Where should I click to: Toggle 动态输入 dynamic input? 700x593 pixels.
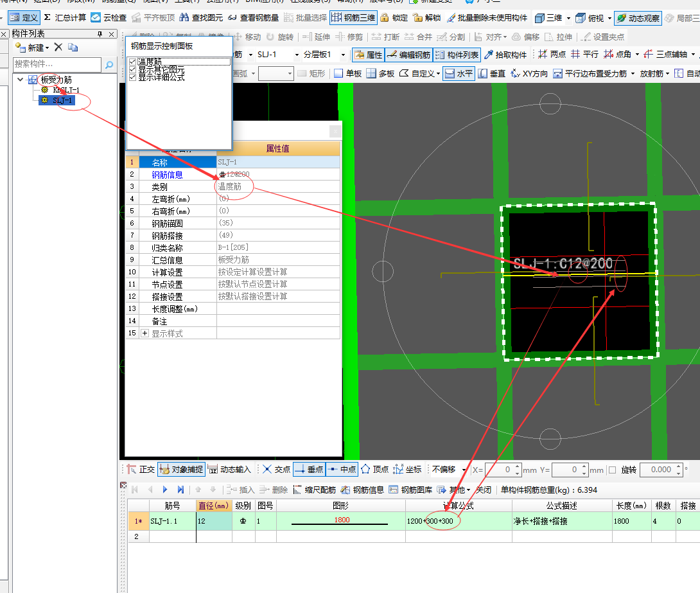click(x=229, y=469)
